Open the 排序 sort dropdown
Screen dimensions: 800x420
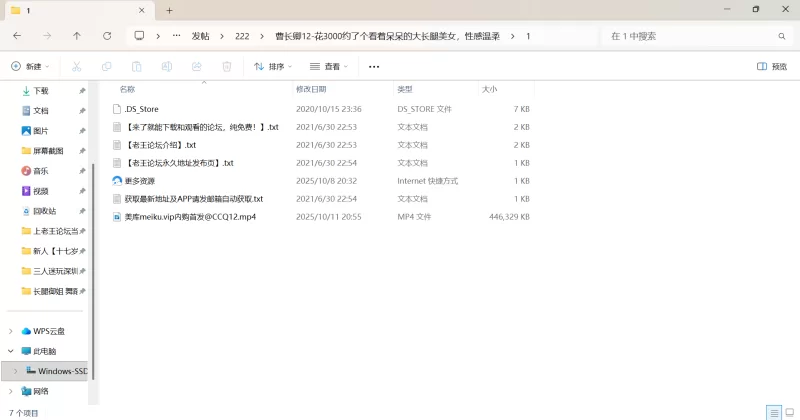pyautogui.click(x=272, y=67)
